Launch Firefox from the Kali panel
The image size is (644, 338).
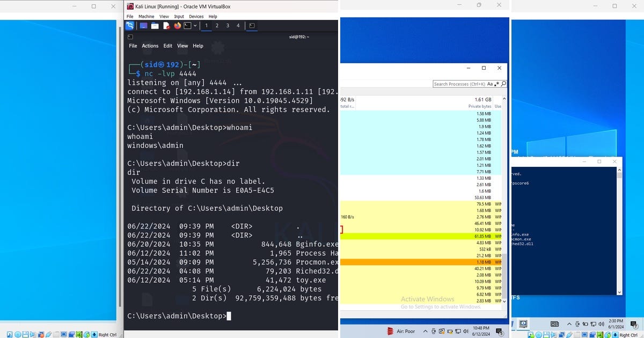177,26
